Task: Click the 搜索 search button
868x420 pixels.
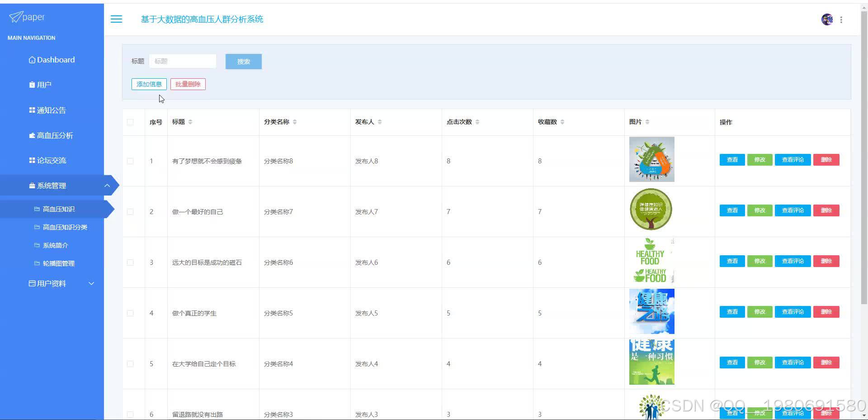Action: point(244,62)
